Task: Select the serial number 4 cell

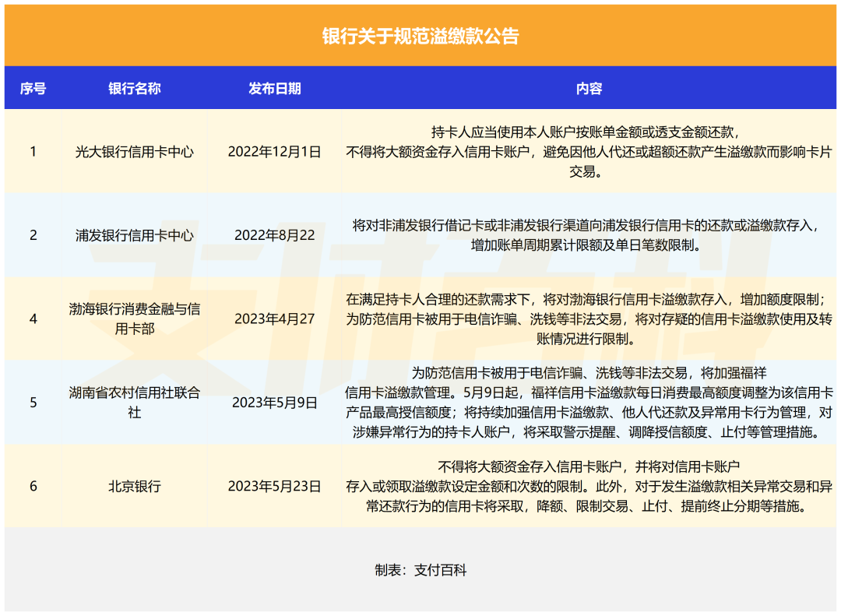Action: (33, 319)
